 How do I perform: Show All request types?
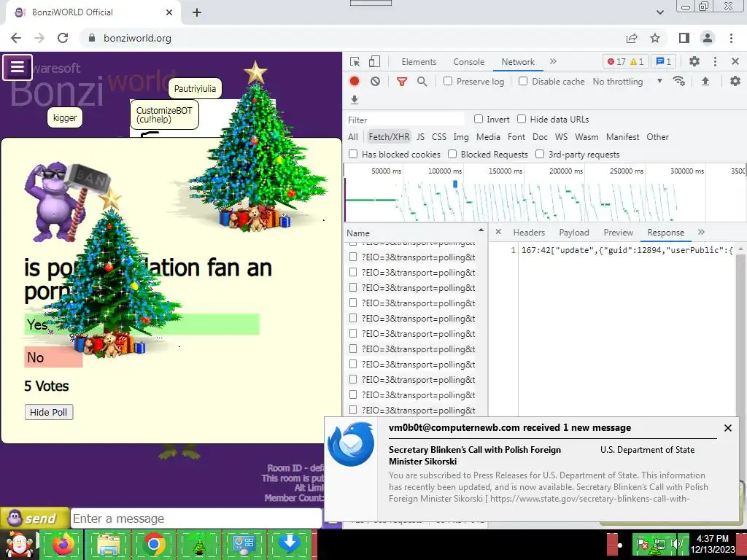pos(353,136)
